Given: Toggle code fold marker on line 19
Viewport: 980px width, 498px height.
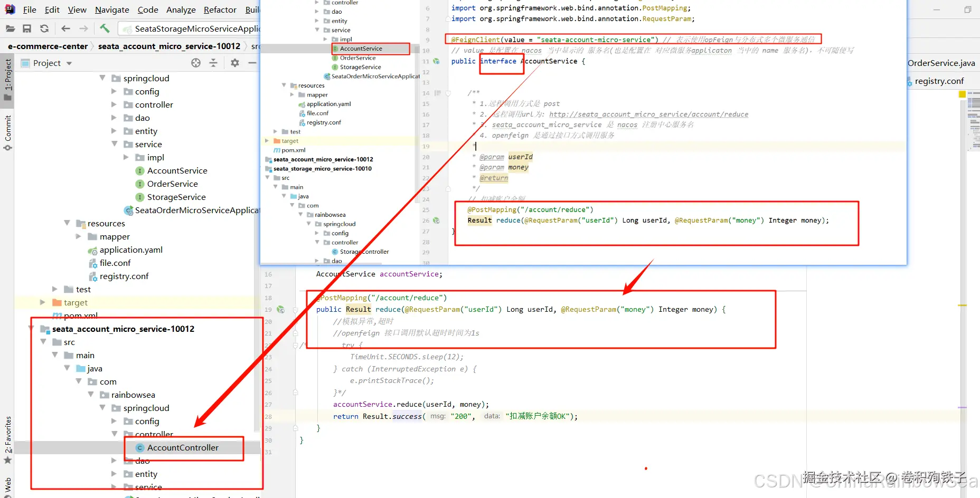Looking at the screenshot, I should 295,310.
